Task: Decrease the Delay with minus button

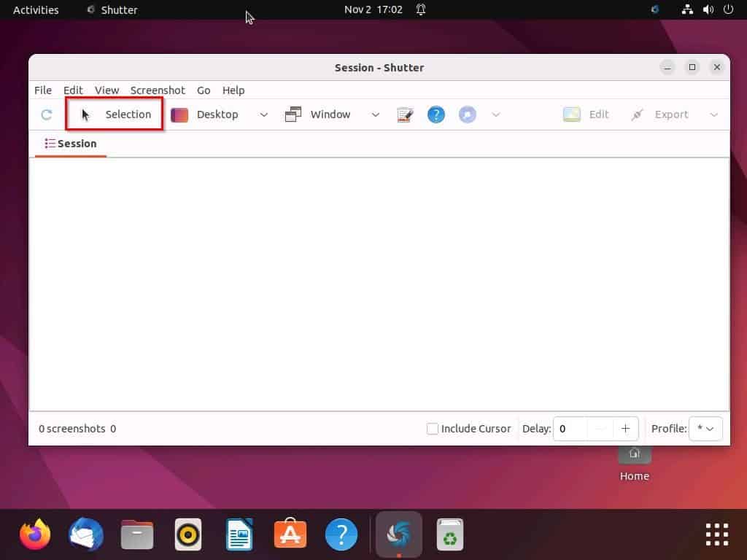Action: click(601, 429)
